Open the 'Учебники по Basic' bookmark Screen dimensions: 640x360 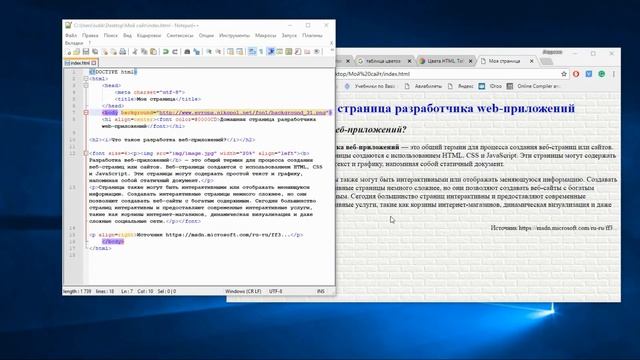tap(370, 86)
